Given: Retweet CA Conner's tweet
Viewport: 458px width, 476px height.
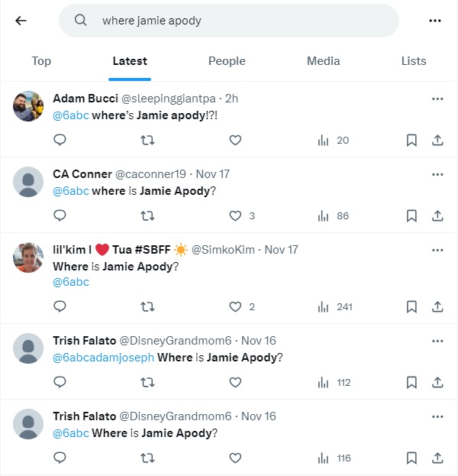Looking at the screenshot, I should [x=148, y=215].
